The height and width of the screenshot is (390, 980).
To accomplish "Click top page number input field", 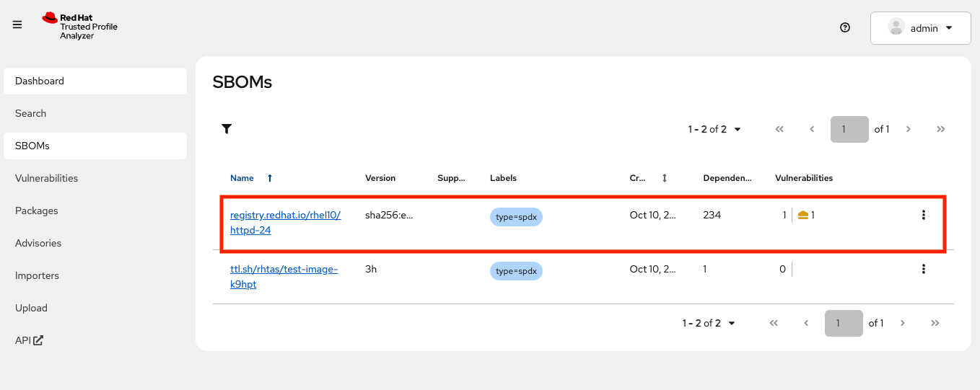I will click(849, 129).
